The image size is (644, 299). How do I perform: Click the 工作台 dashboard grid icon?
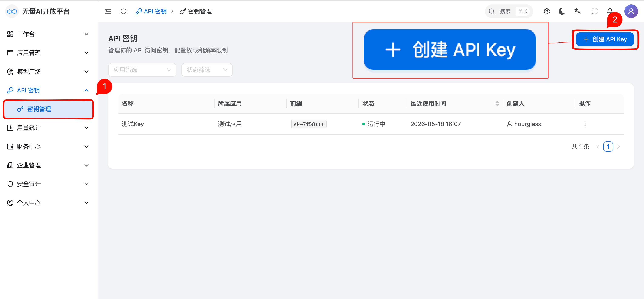(10, 34)
